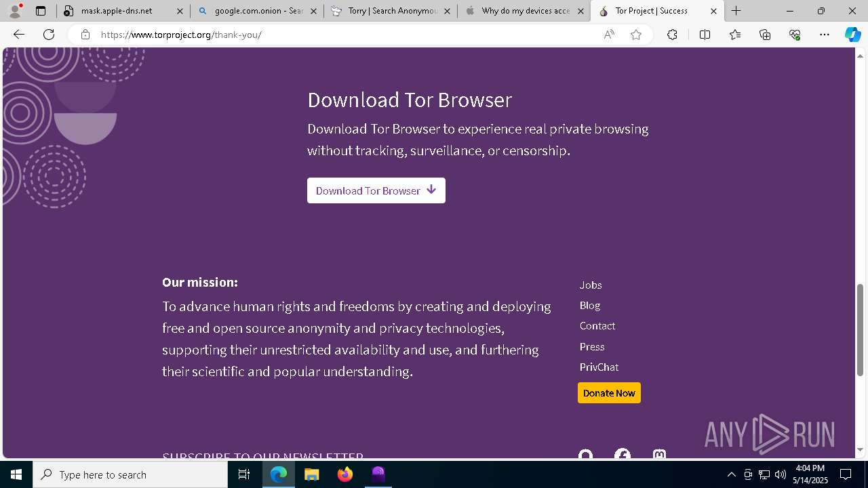Open a new browser tab
Screen dimensions: 868x488
point(736,11)
